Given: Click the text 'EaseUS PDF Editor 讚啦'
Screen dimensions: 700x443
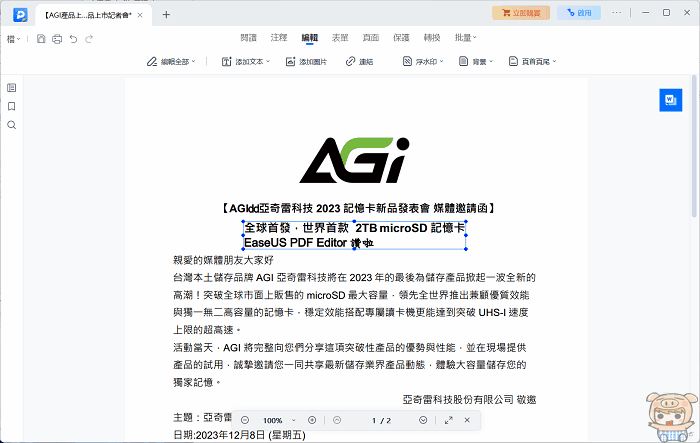Looking at the screenshot, I should coord(308,243).
